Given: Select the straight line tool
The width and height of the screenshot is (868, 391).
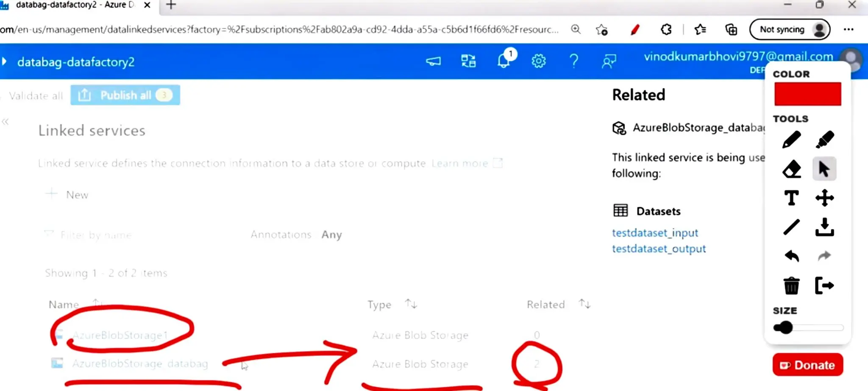Looking at the screenshot, I should (791, 227).
